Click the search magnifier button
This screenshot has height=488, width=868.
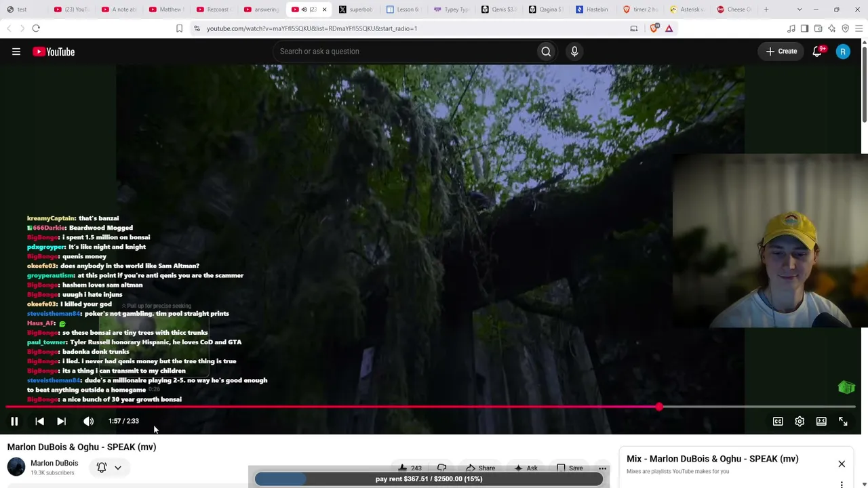[x=546, y=52]
